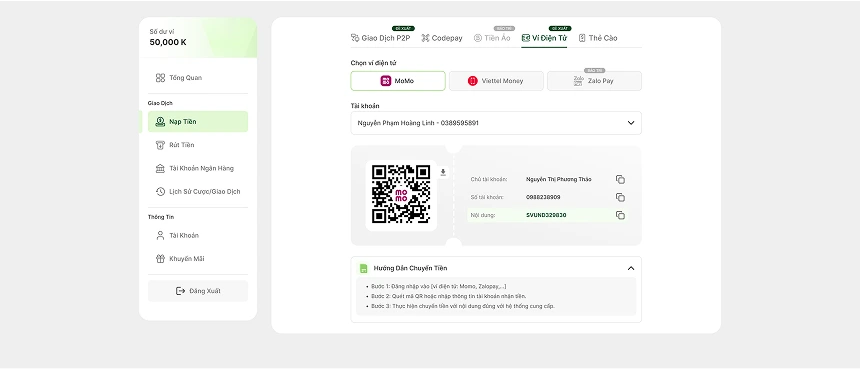The height and width of the screenshot is (369, 860).
Task: Click the account number 0988238909 text
Action: [543, 197]
